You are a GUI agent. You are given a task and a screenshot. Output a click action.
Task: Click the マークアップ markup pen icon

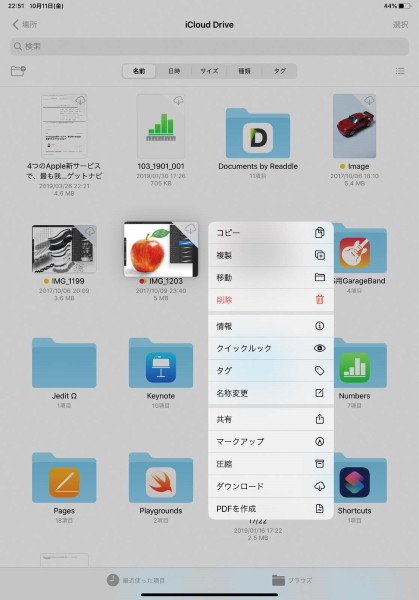pyautogui.click(x=320, y=441)
